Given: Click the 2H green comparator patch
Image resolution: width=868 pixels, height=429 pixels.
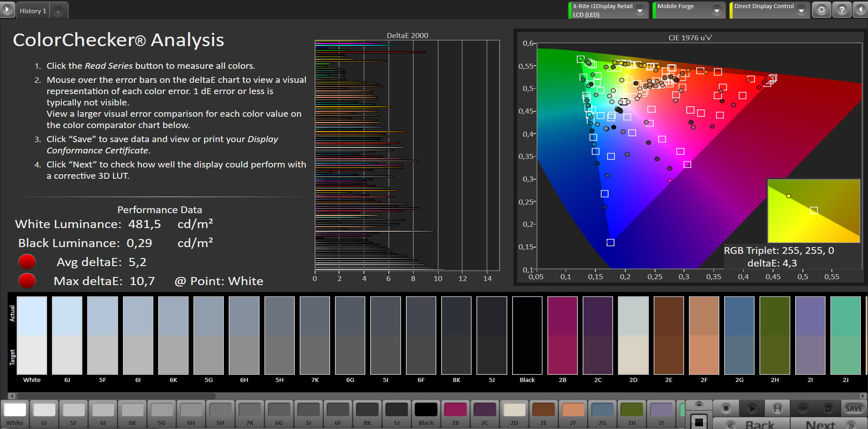Looking at the screenshot, I should (x=774, y=335).
